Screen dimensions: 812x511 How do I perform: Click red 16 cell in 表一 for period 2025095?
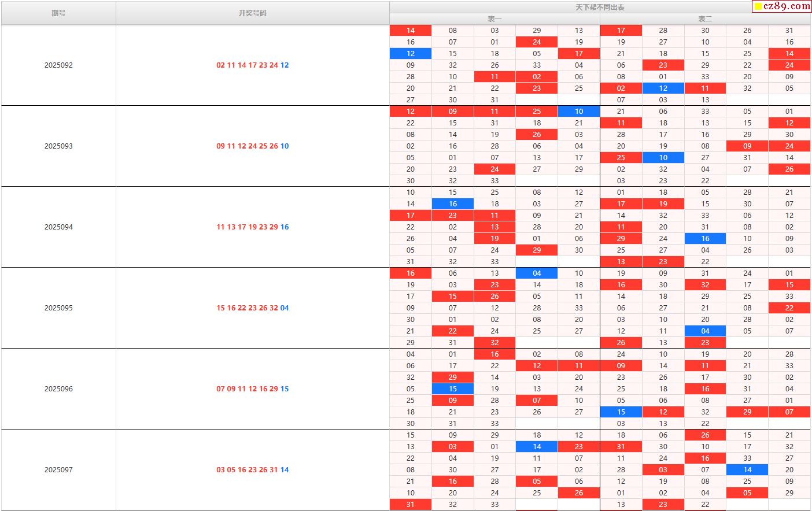411,273
